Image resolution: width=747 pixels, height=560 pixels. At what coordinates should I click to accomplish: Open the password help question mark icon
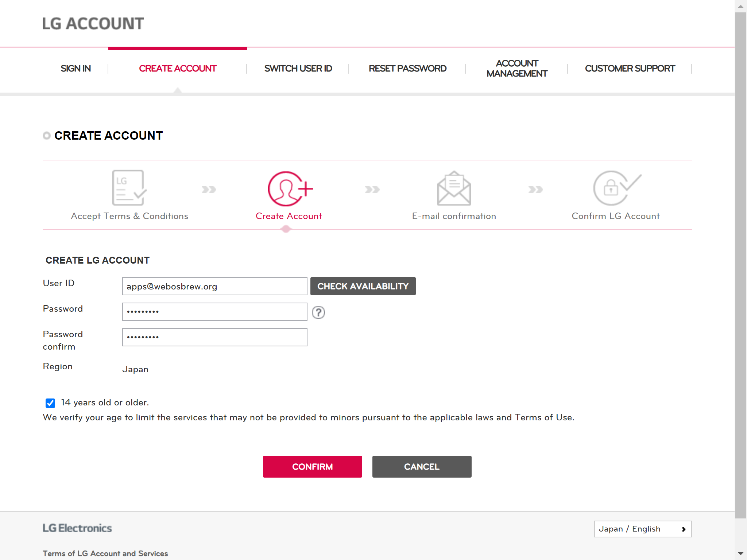318,312
